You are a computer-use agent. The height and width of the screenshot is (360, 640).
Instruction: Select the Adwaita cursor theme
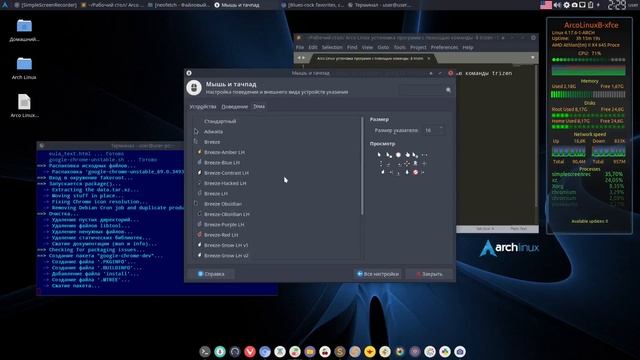pyautogui.click(x=276, y=131)
